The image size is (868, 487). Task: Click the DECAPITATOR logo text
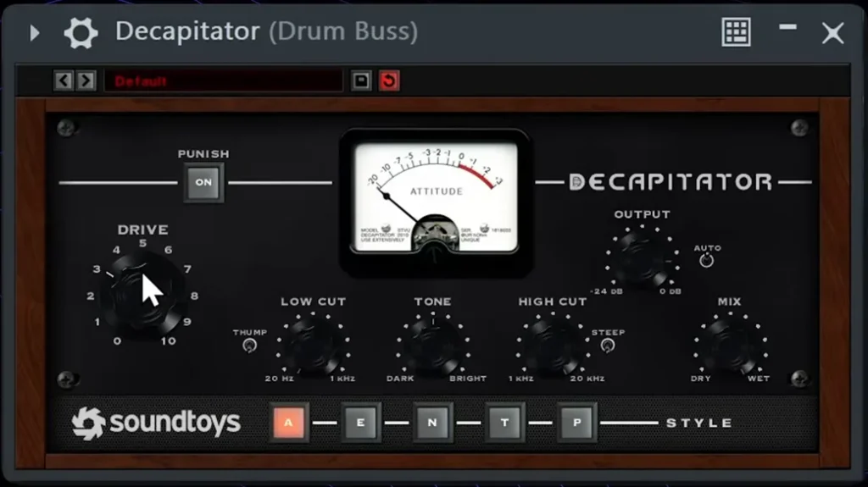(671, 182)
